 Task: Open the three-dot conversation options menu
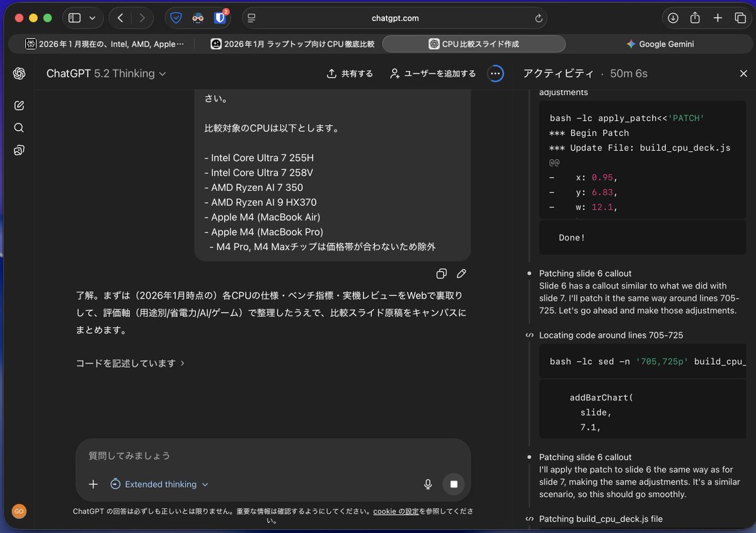496,74
